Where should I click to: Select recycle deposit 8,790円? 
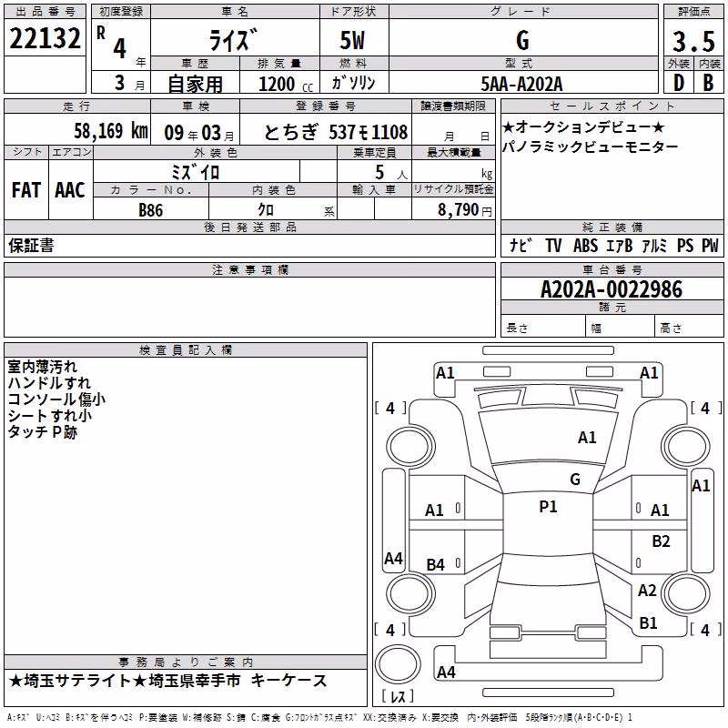[x=465, y=210]
